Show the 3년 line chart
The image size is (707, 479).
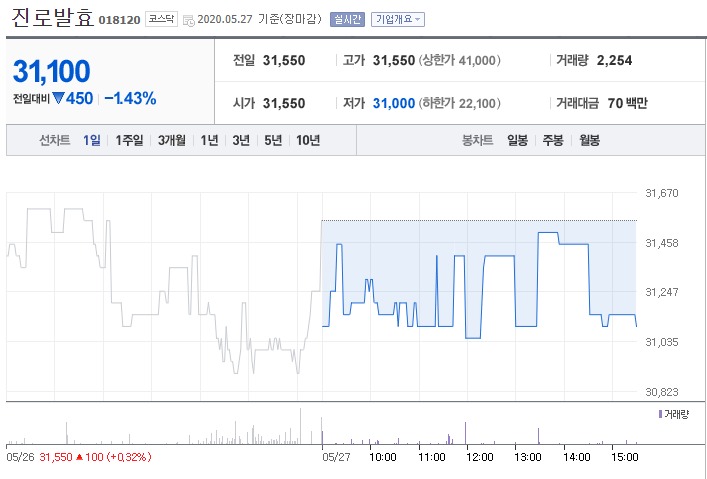[x=241, y=140]
